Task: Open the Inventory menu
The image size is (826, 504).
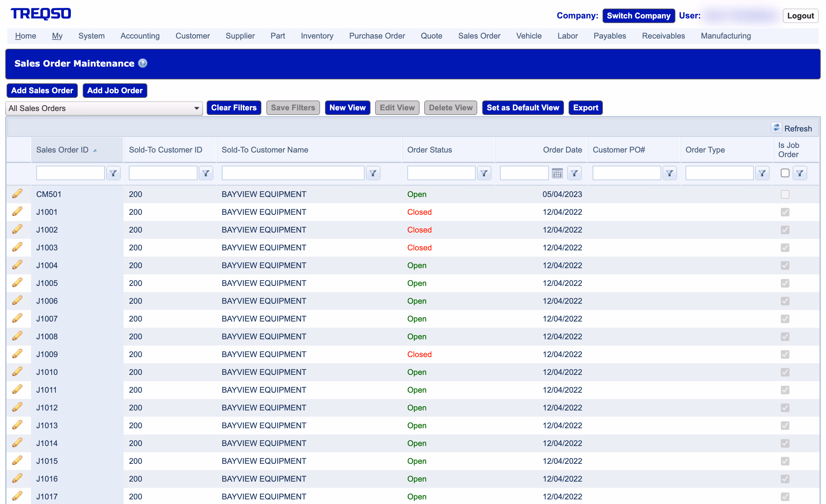Action: pyautogui.click(x=317, y=36)
